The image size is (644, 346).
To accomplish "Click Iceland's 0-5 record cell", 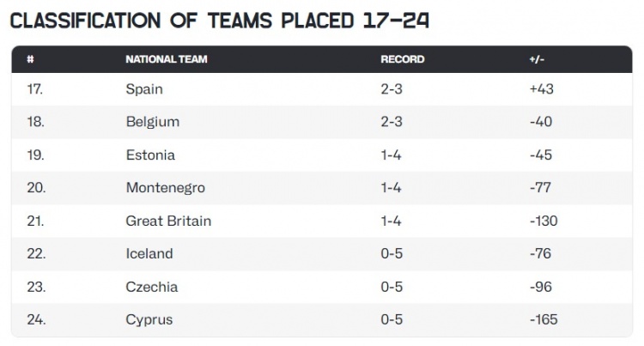I will (x=392, y=253).
